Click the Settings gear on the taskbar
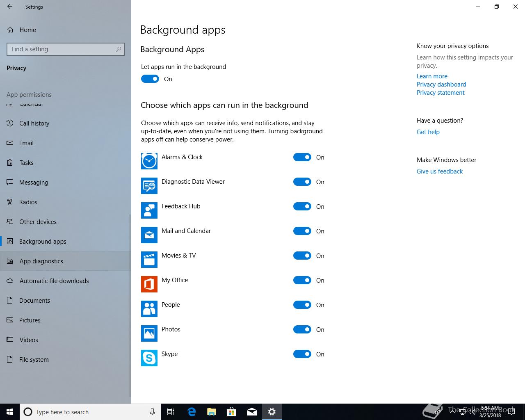The height and width of the screenshot is (420, 525). (x=272, y=412)
